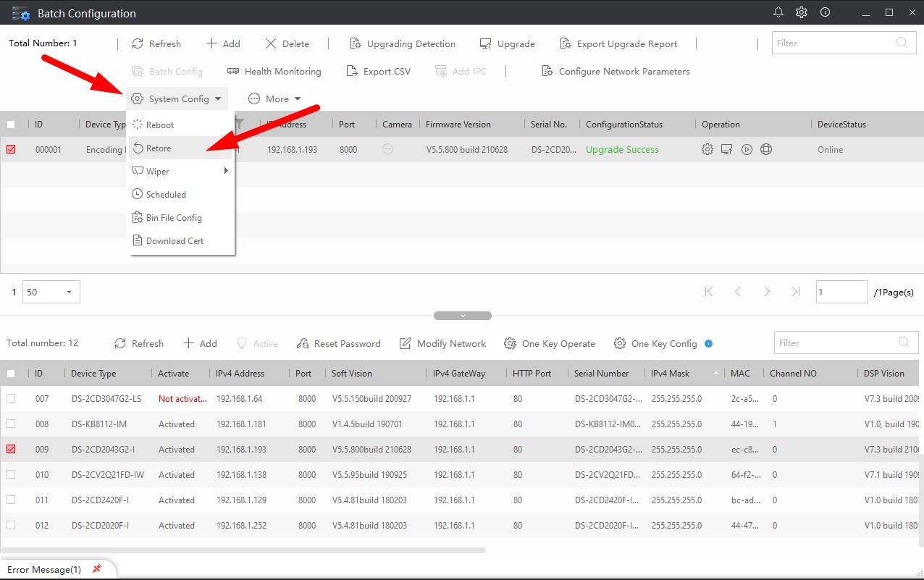This screenshot has height=580, width=924.
Task: Click the Error Message pin icon
Action: pyautogui.click(x=97, y=569)
